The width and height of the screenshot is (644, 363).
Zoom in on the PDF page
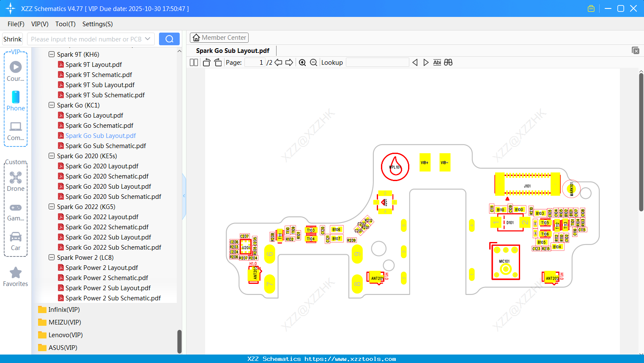(302, 62)
